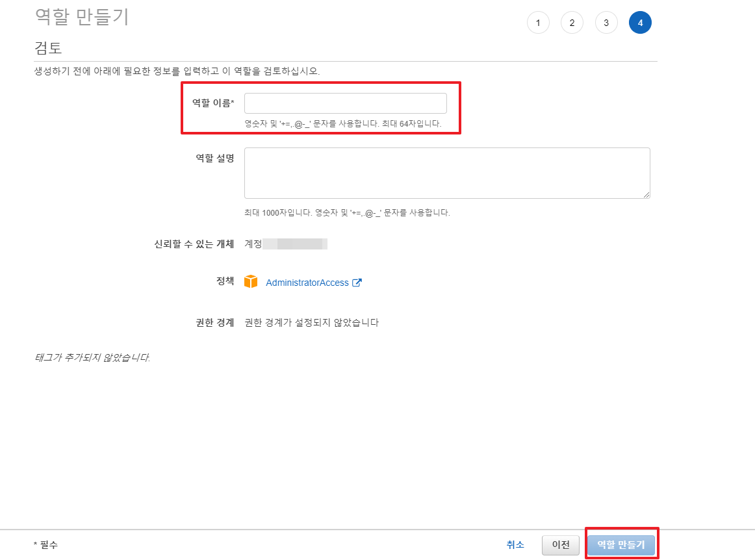Click the 이전 button to go back

[560, 545]
